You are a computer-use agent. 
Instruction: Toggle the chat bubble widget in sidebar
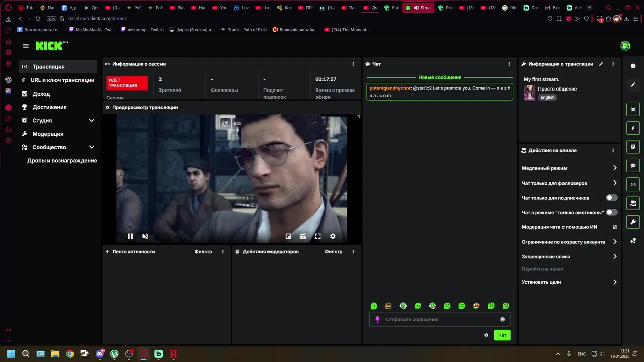(633, 165)
